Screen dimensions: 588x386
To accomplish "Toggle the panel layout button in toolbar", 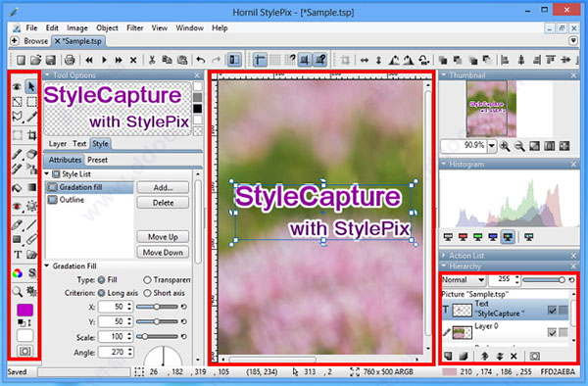I will tap(234, 60).
